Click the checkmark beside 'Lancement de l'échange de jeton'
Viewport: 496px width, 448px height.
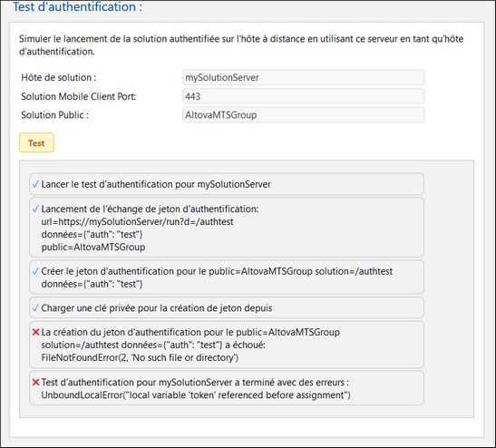click(x=35, y=209)
